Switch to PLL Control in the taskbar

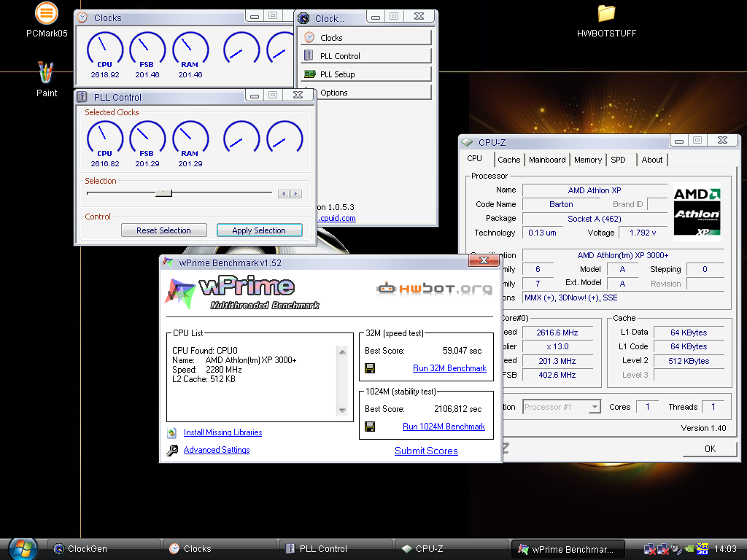[x=336, y=549]
